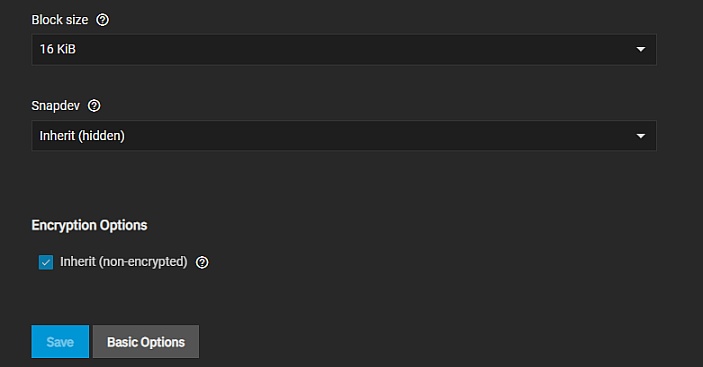Viewport: 703px width, 367px height.
Task: Toggle encryption inheritance via its label text
Action: tap(124, 262)
